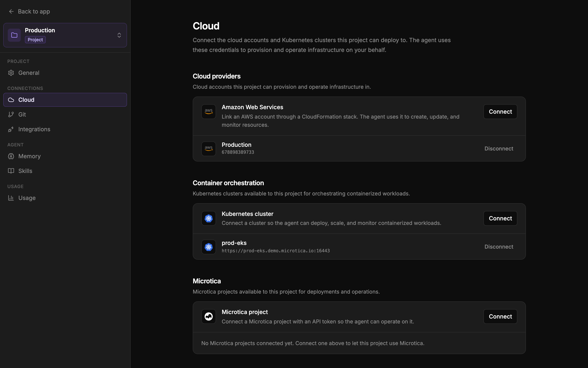Connect a Kubernetes cluster

click(500, 218)
